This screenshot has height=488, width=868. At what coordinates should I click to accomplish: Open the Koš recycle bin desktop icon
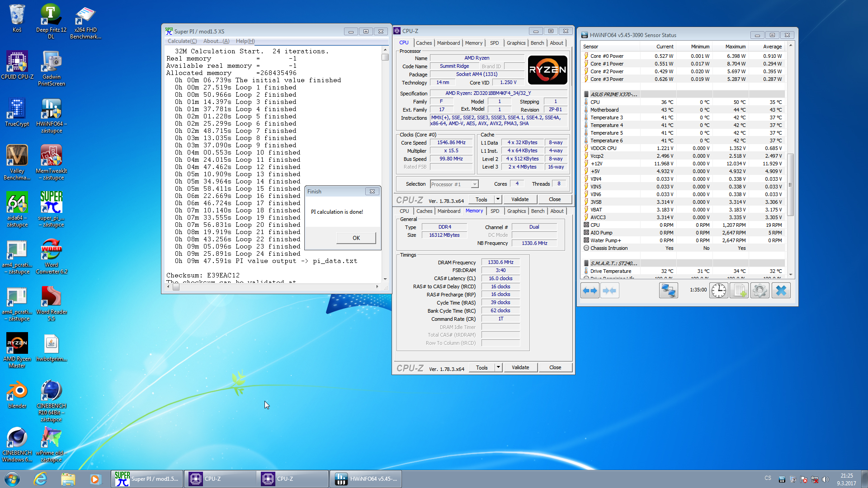[x=17, y=19]
